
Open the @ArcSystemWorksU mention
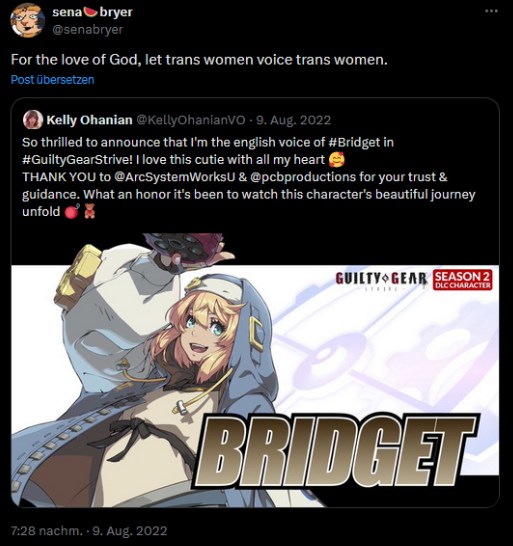click(x=175, y=177)
